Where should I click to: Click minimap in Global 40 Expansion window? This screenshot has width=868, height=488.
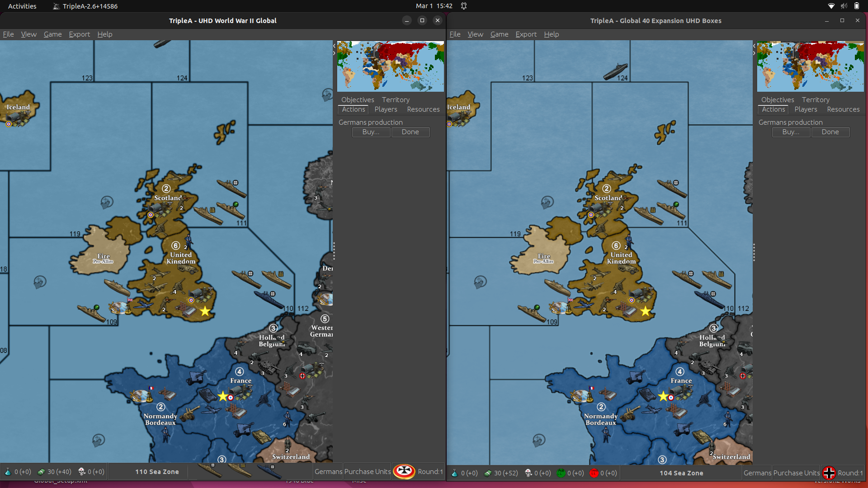coord(810,66)
